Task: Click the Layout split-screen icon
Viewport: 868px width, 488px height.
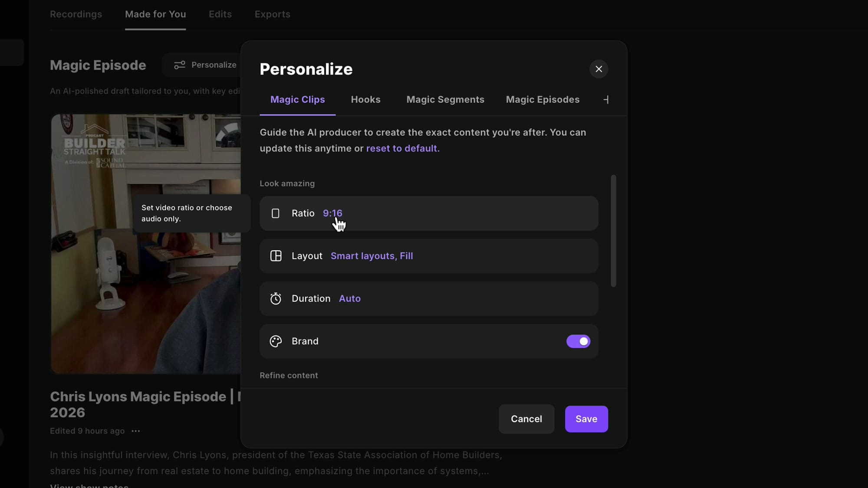Action: [x=276, y=256]
